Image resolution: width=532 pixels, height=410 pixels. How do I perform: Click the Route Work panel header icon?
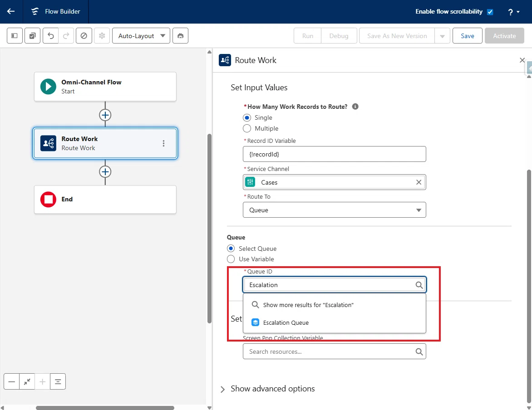(x=225, y=60)
